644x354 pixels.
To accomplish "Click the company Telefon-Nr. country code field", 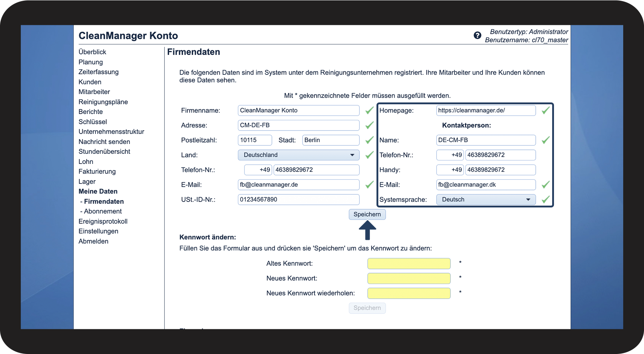I will [x=258, y=170].
